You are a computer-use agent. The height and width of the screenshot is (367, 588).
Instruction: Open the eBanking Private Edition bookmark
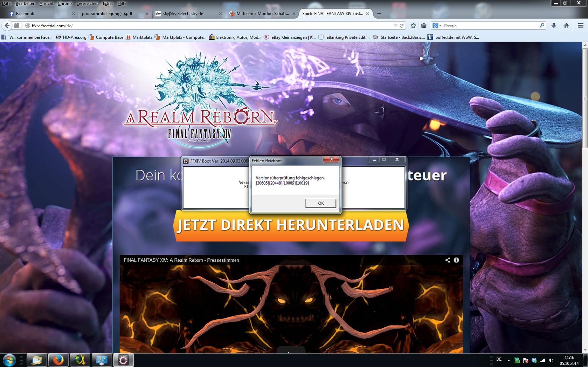(x=344, y=37)
